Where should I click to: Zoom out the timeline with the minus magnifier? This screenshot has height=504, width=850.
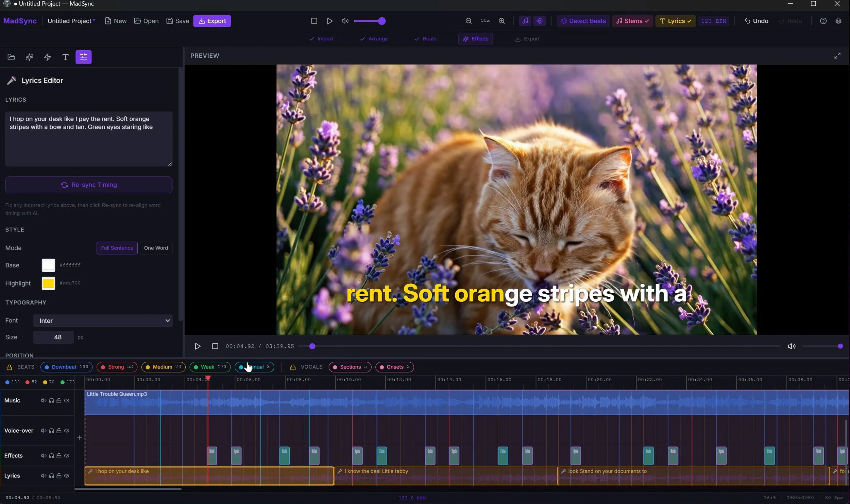pyautogui.click(x=468, y=21)
